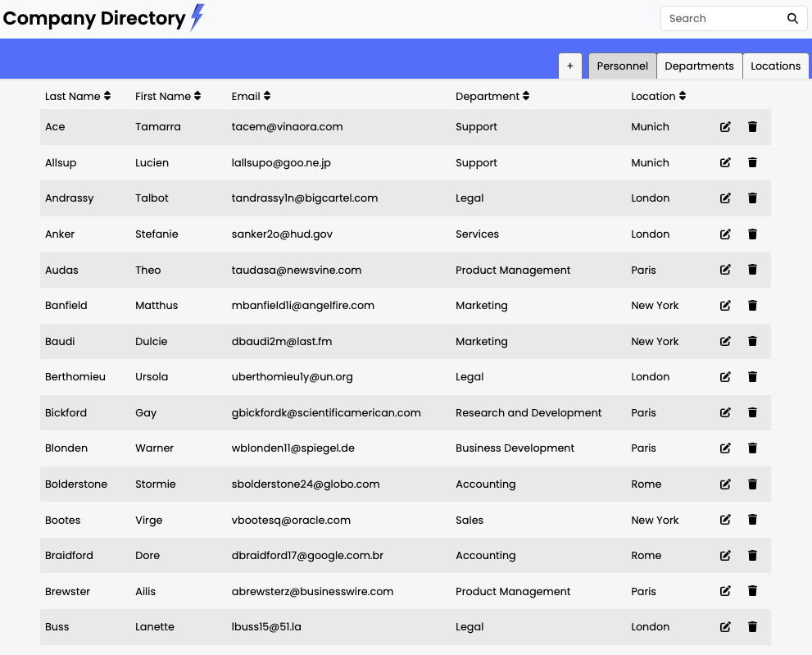The height and width of the screenshot is (655, 812).
Task: Edit Talbot Andrassy's entry
Action: [725, 198]
